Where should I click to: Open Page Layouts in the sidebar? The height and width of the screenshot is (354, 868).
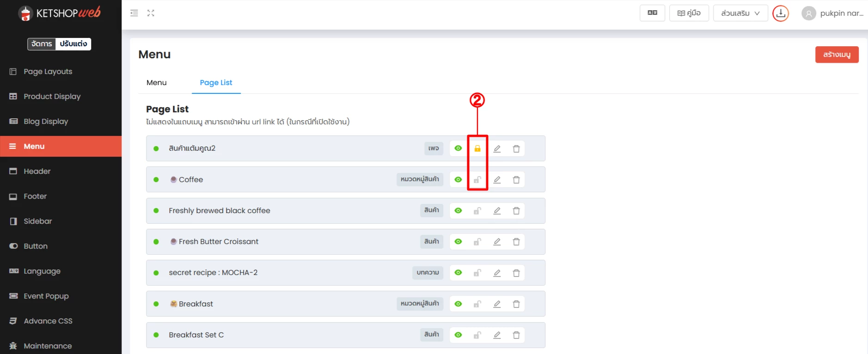[x=61, y=71]
